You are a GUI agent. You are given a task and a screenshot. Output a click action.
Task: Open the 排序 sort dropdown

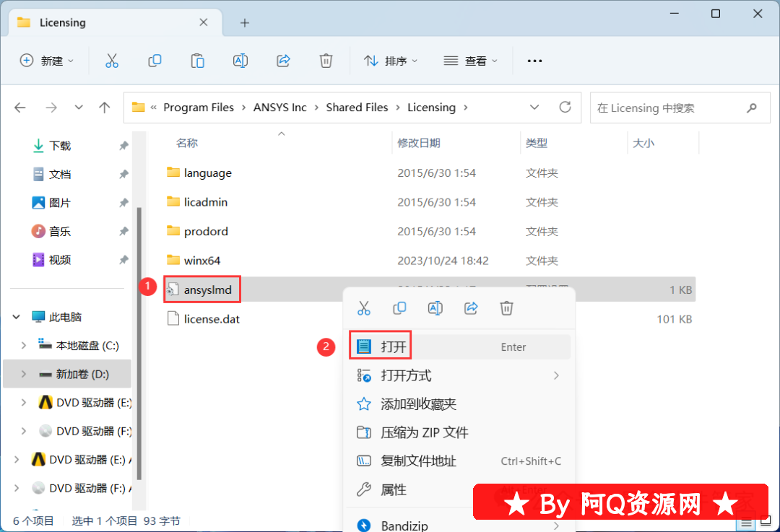point(391,61)
